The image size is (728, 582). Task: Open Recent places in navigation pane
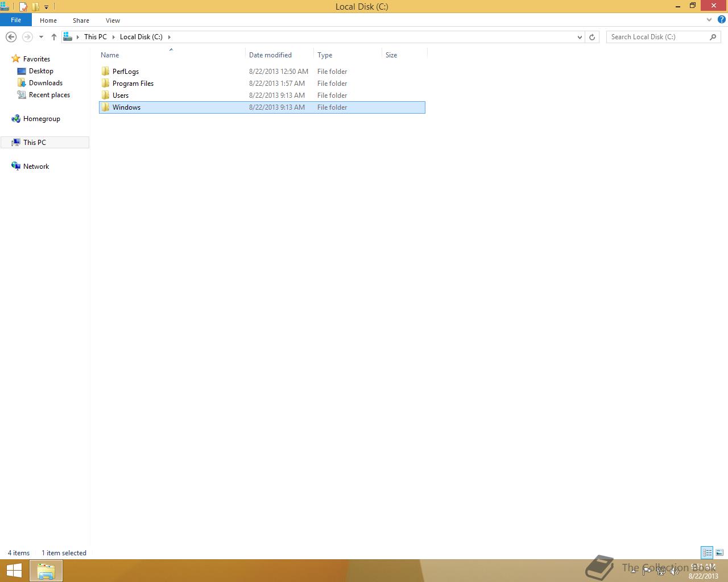[49, 95]
